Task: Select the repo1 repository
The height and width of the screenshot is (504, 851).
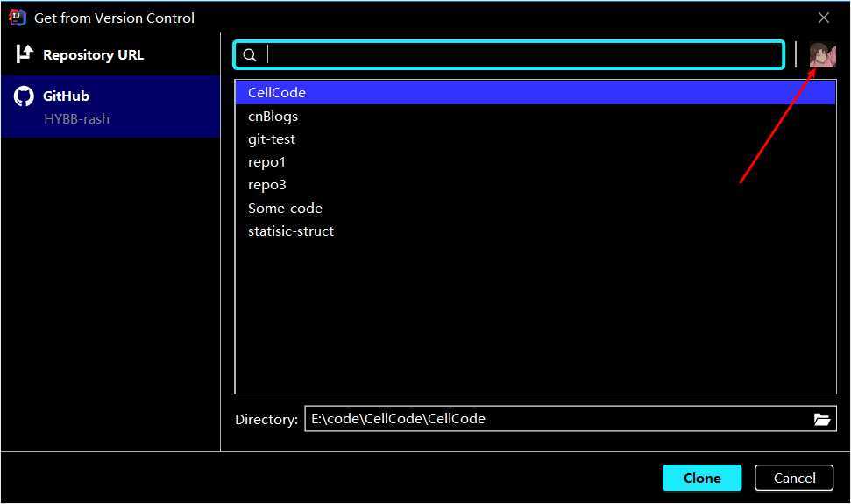Action: (535, 162)
